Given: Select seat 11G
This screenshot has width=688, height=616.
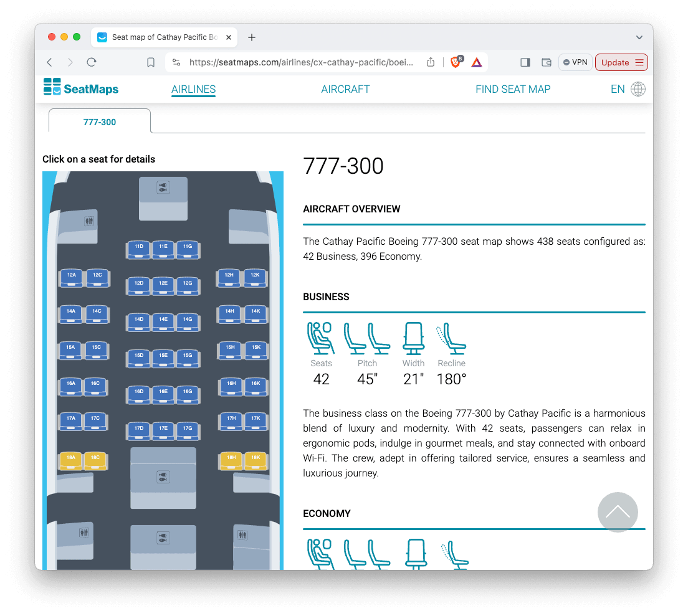Looking at the screenshot, I should 188,250.
